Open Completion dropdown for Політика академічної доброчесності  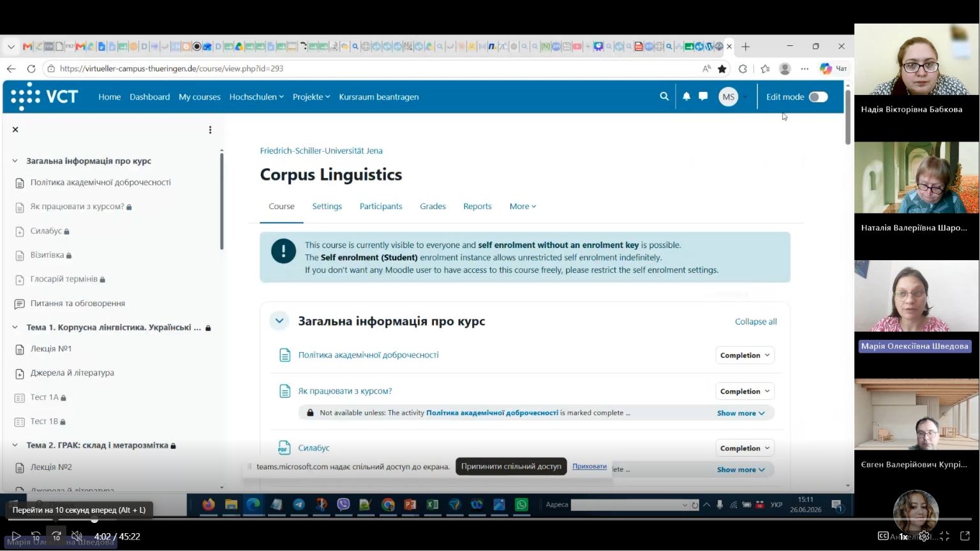pos(745,355)
